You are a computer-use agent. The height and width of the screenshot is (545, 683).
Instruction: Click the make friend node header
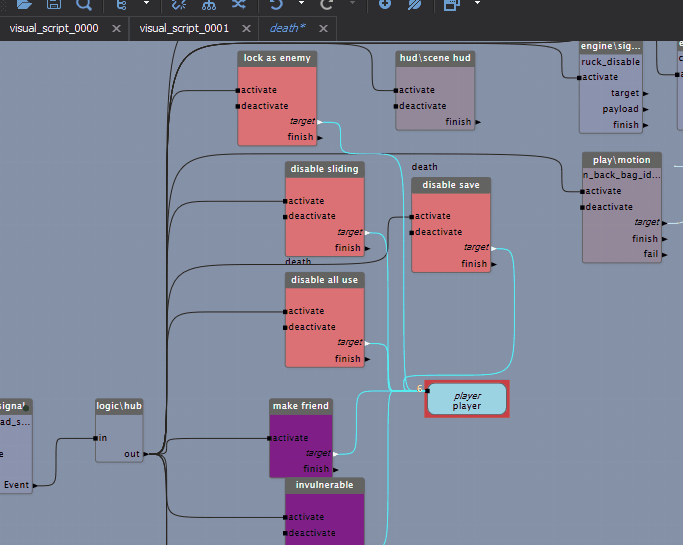pyautogui.click(x=301, y=406)
